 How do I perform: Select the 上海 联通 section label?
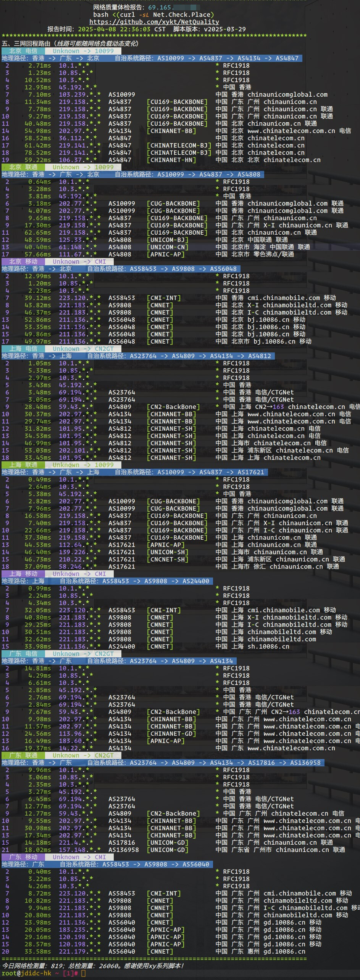click(23, 465)
